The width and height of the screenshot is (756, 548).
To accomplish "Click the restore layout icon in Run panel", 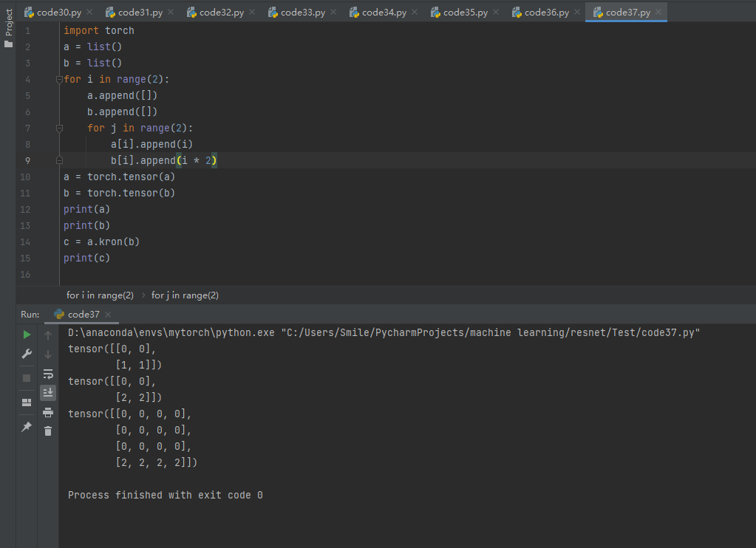I will (x=27, y=402).
